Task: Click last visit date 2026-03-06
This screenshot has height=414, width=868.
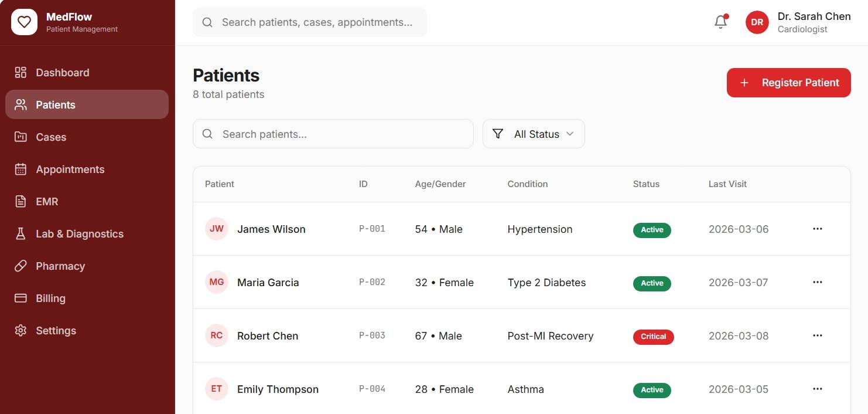Action: coord(739,229)
